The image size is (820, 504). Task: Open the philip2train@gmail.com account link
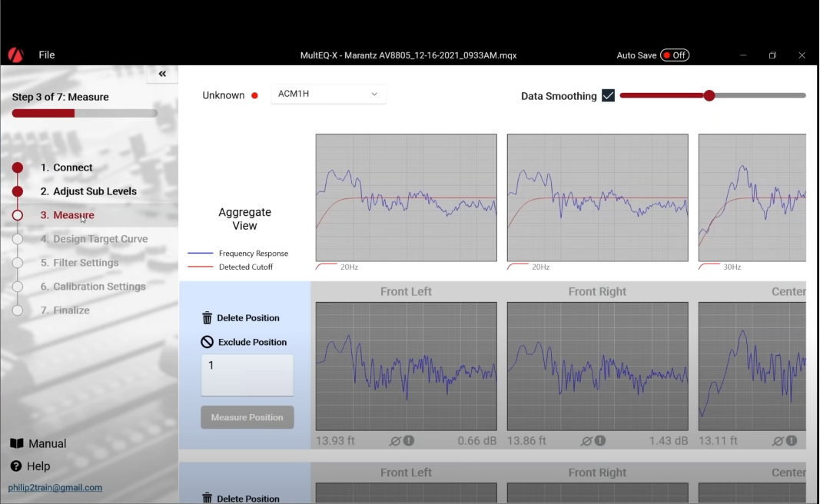55,488
